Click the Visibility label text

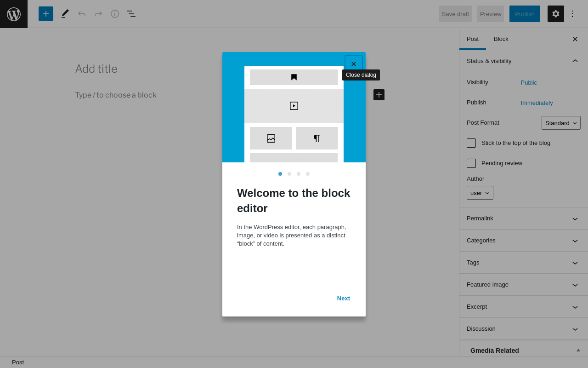(477, 82)
